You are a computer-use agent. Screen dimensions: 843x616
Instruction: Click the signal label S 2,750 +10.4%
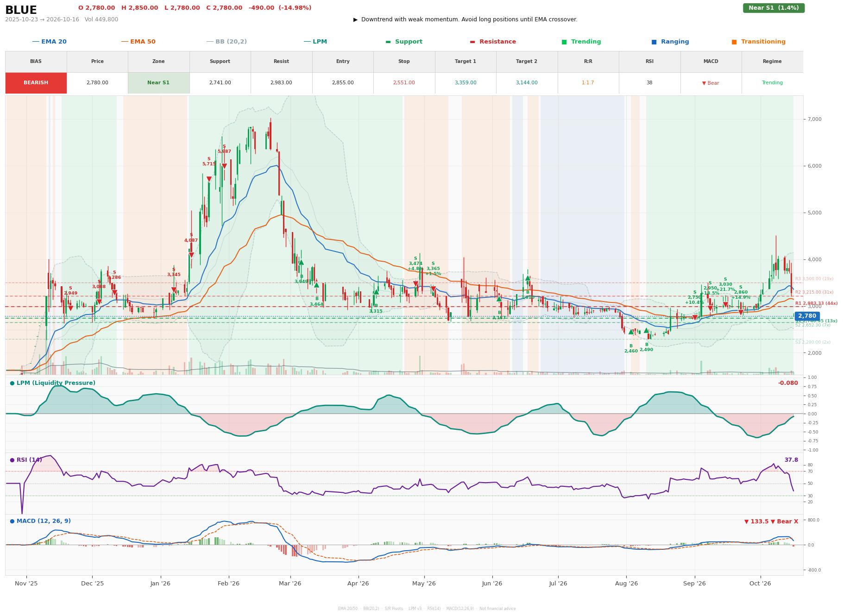694,297
